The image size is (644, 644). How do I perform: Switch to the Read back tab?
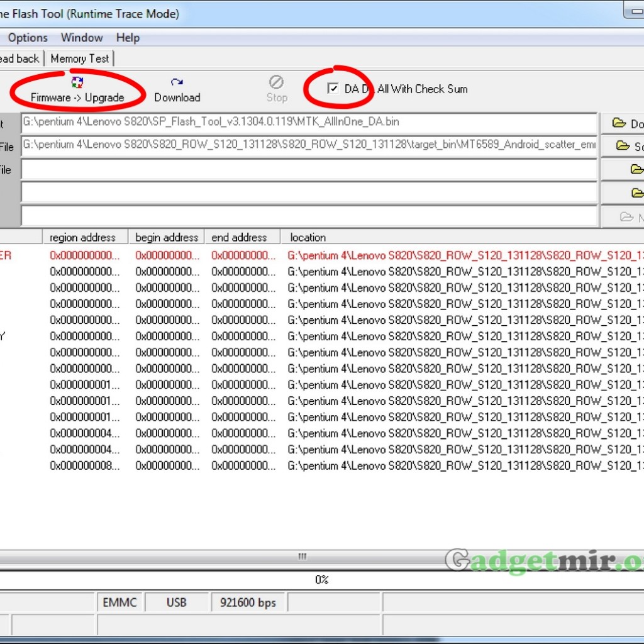click(x=19, y=58)
